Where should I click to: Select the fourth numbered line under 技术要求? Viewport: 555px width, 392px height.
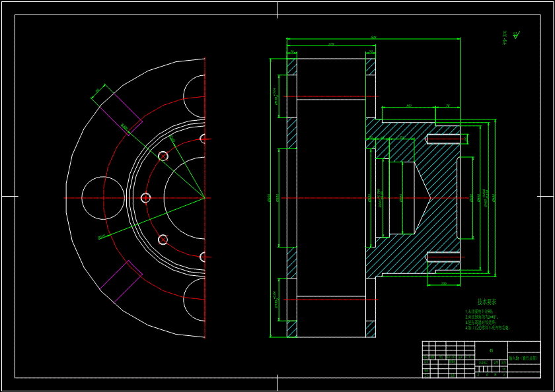coord(487,328)
